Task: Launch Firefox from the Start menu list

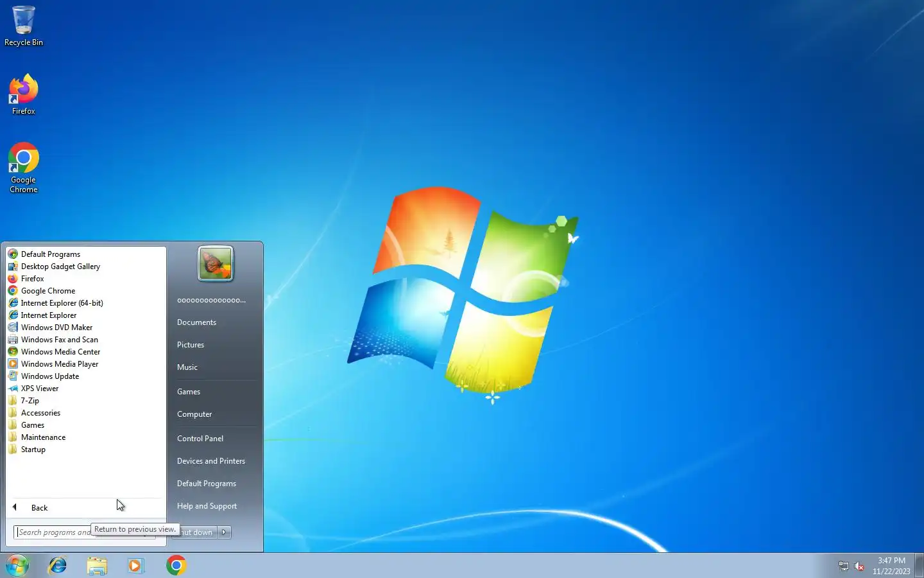Action: [x=86, y=279]
